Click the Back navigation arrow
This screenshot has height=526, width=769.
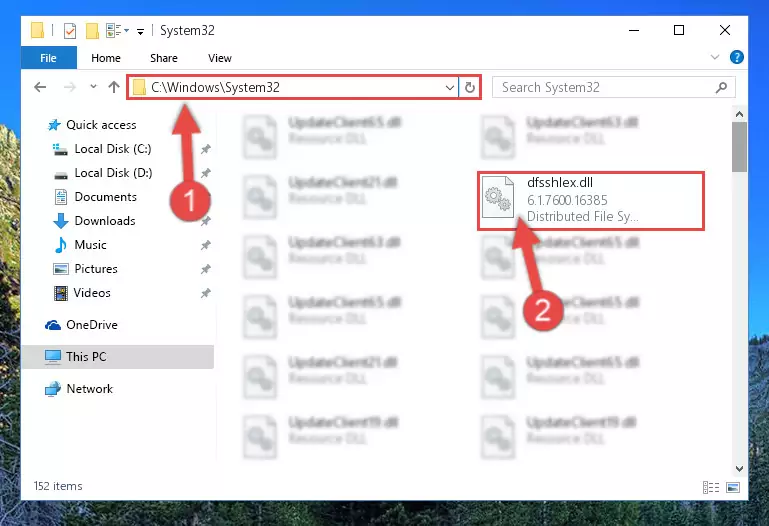coord(40,87)
